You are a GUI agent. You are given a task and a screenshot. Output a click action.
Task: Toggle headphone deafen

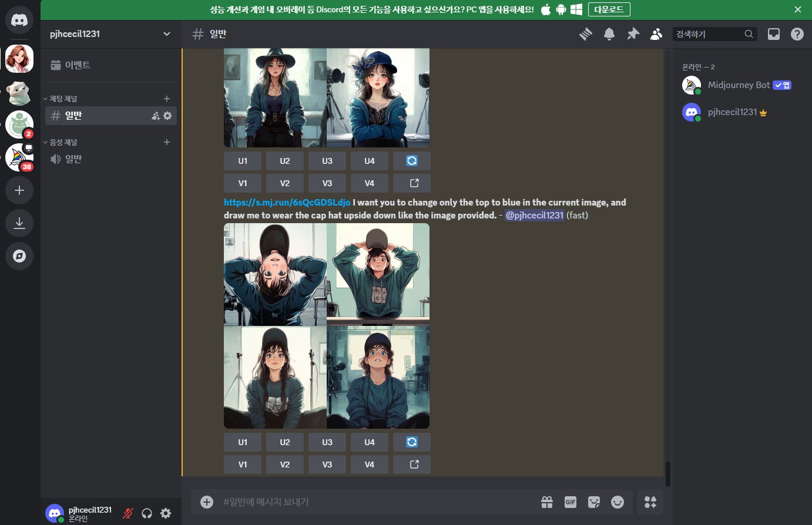coord(147,513)
